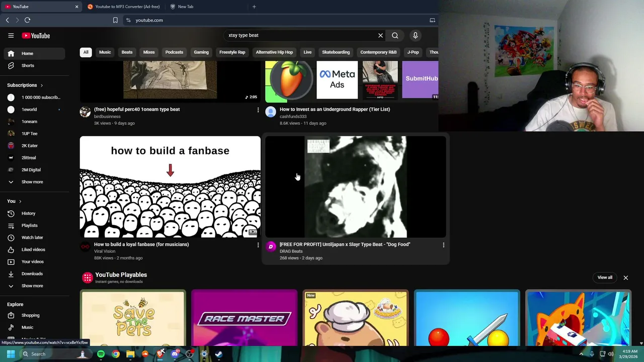
Task: Select the Gaming filter chip
Action: (x=201, y=52)
